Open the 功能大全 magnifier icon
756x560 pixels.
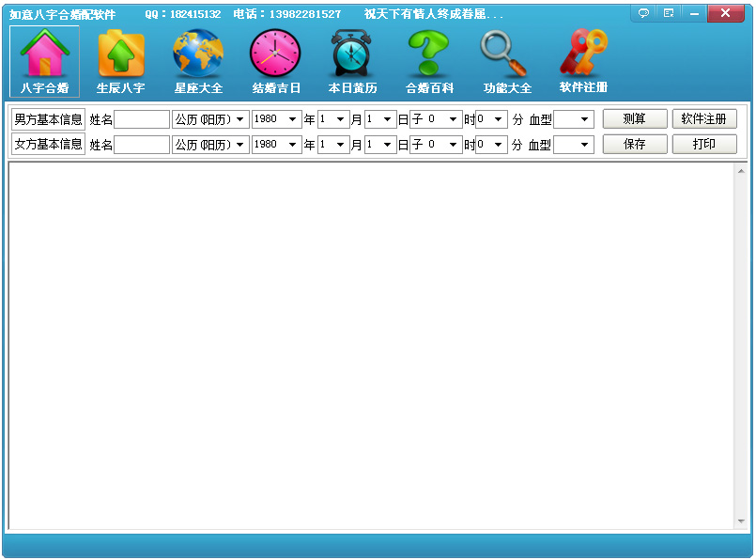pos(506,54)
